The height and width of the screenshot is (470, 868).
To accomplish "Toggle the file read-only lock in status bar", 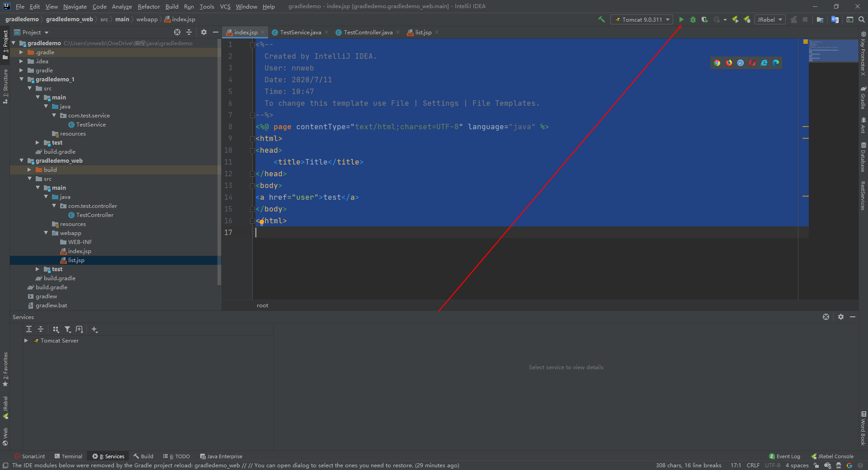I will 816,465.
